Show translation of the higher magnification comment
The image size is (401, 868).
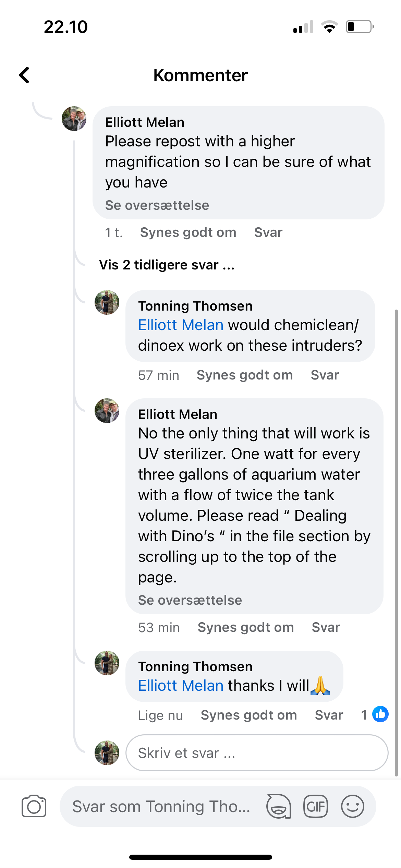coord(157,205)
